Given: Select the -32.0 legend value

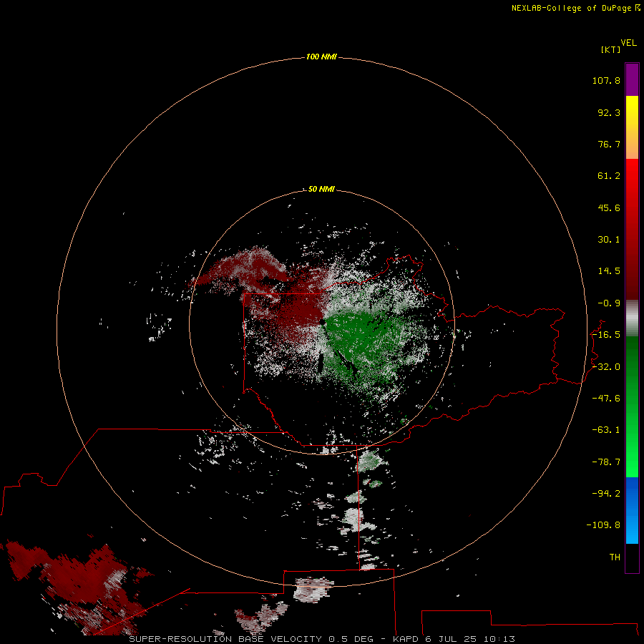Looking at the screenshot, I should pos(606,367).
